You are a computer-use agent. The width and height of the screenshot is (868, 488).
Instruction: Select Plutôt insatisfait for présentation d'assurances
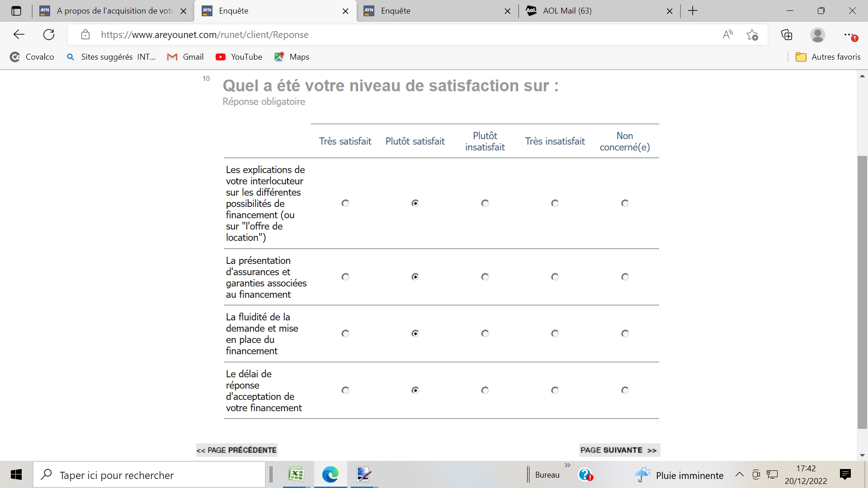pos(485,277)
